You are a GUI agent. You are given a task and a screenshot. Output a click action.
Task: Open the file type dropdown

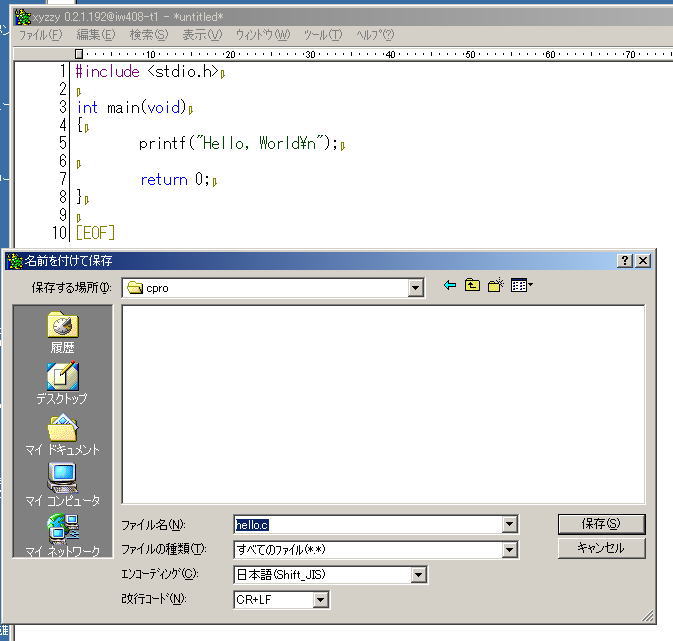[x=510, y=549]
